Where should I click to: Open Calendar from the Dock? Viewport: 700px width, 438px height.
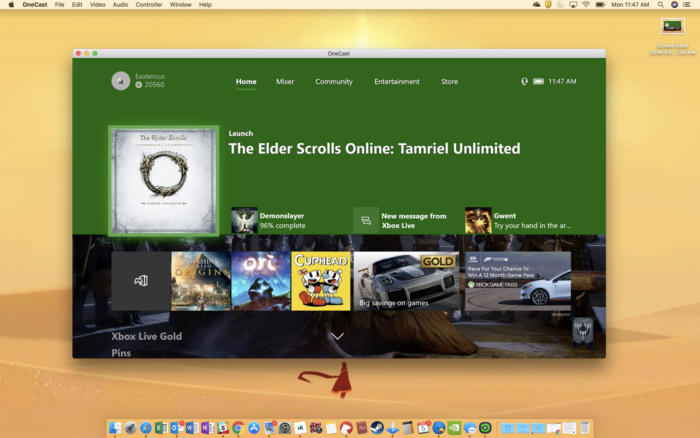point(423,428)
